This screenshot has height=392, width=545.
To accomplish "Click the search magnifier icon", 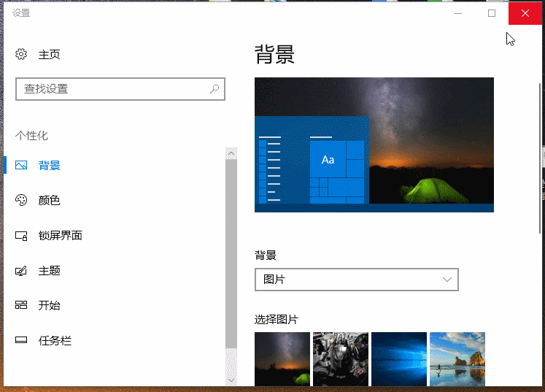I will pos(214,89).
